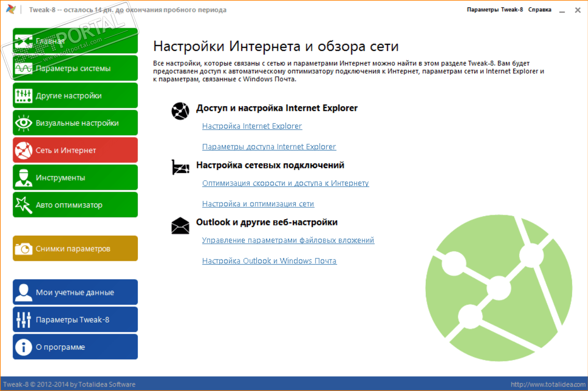Click the network card icon beside Настройка сетевых подключений
588x391 pixels.
(180, 168)
